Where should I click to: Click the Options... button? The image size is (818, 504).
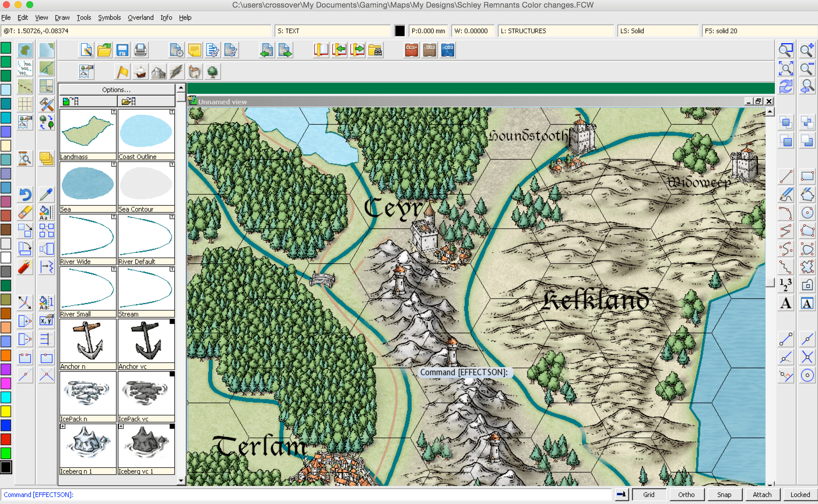pos(116,90)
